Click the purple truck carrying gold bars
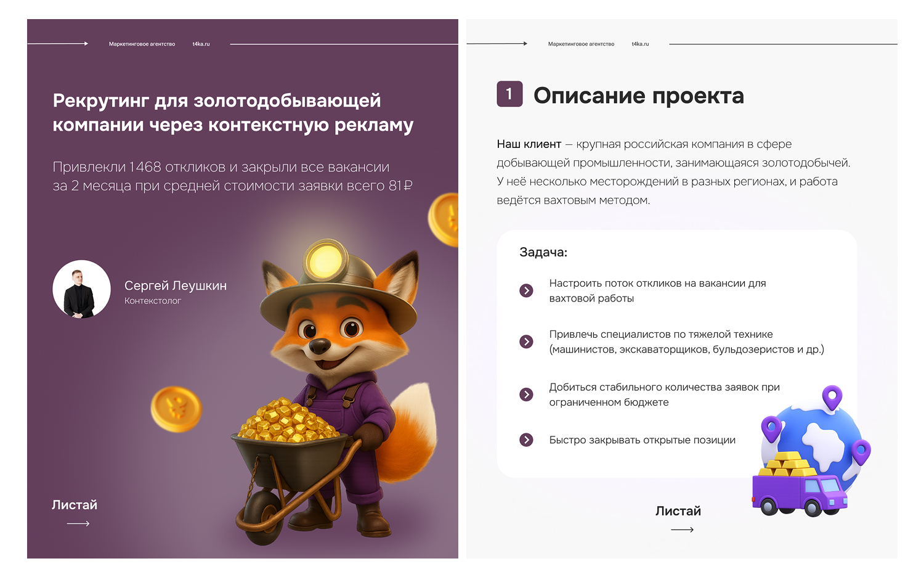The image size is (924, 577). 799,485
